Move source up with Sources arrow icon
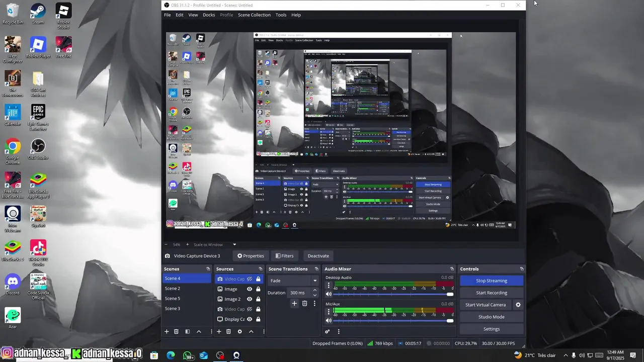644x362 pixels. (x=251, y=331)
